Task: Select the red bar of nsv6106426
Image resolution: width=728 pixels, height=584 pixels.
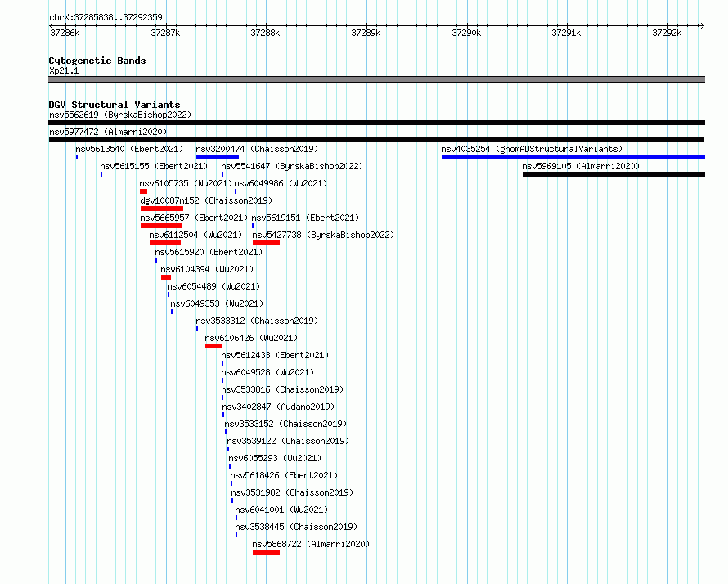Action: coord(214,346)
